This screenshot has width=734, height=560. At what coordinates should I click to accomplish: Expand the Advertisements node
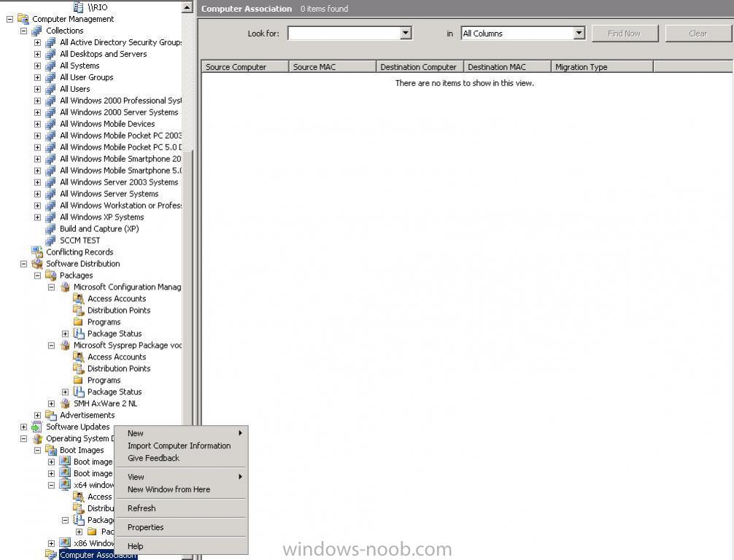click(x=37, y=416)
